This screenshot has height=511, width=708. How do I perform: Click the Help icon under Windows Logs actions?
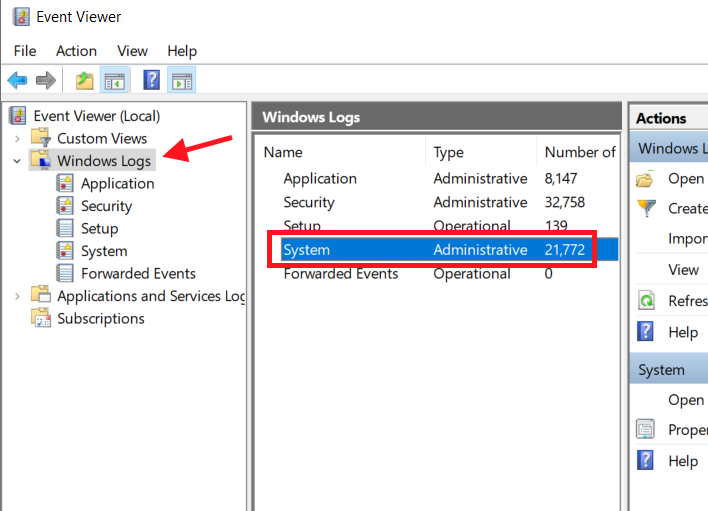[645, 331]
